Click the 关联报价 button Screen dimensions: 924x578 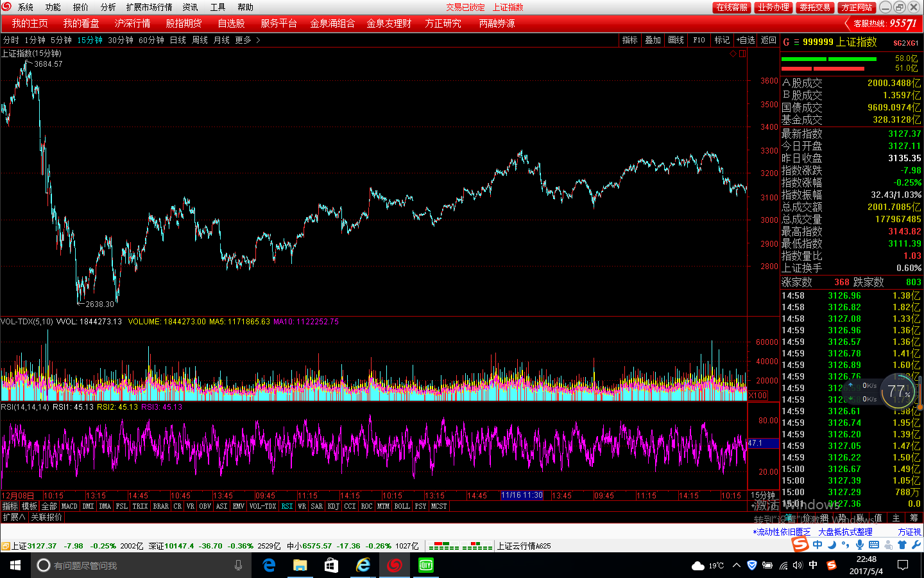47,518
